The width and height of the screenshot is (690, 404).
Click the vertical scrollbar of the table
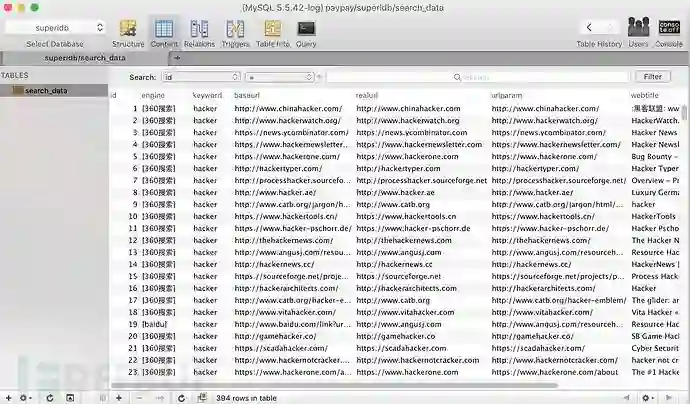pos(684,113)
